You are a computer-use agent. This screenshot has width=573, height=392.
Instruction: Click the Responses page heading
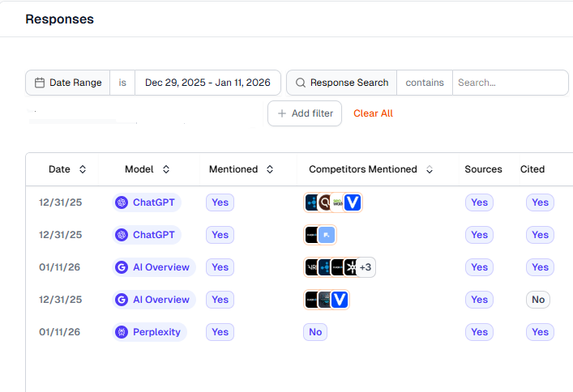(x=59, y=19)
